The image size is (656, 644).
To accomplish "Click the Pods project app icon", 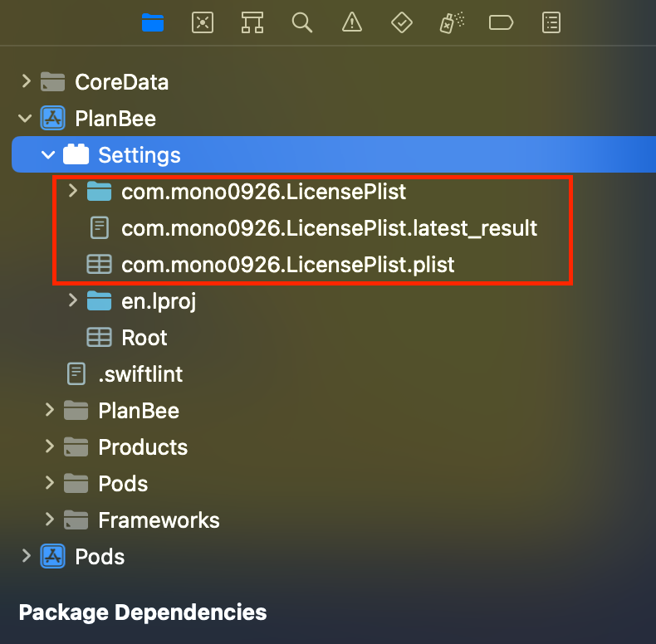I will coord(52,556).
